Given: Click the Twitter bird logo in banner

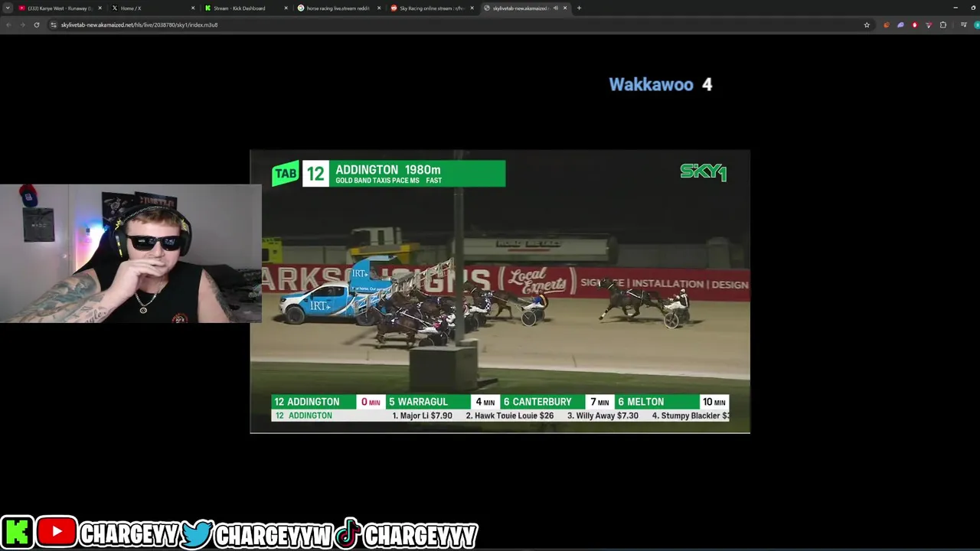Looking at the screenshot, I should pos(197,533).
